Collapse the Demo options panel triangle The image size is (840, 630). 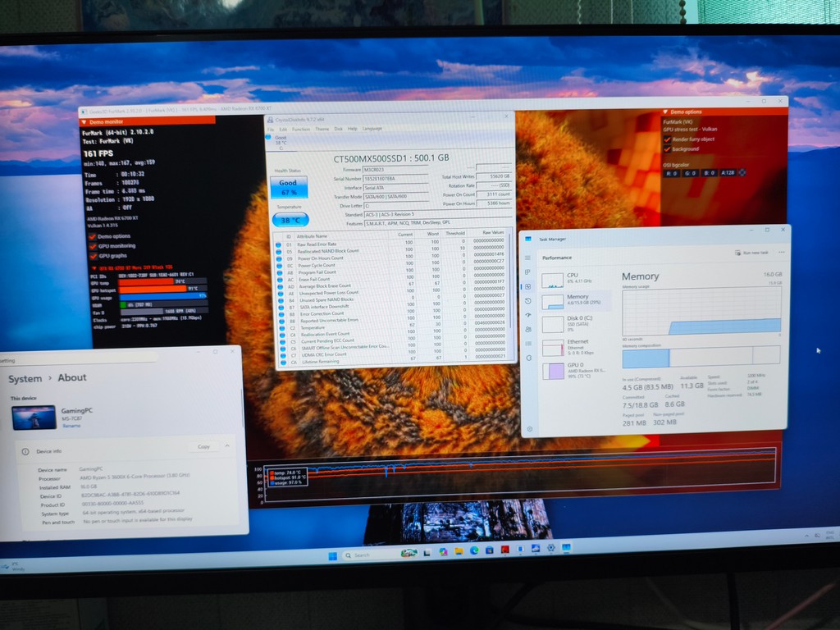click(x=665, y=112)
